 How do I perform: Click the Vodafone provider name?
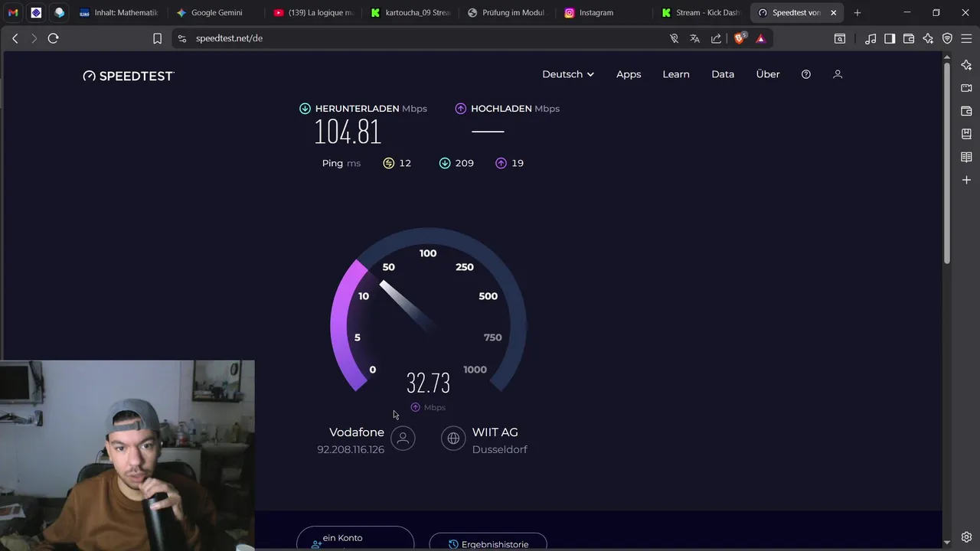click(357, 432)
